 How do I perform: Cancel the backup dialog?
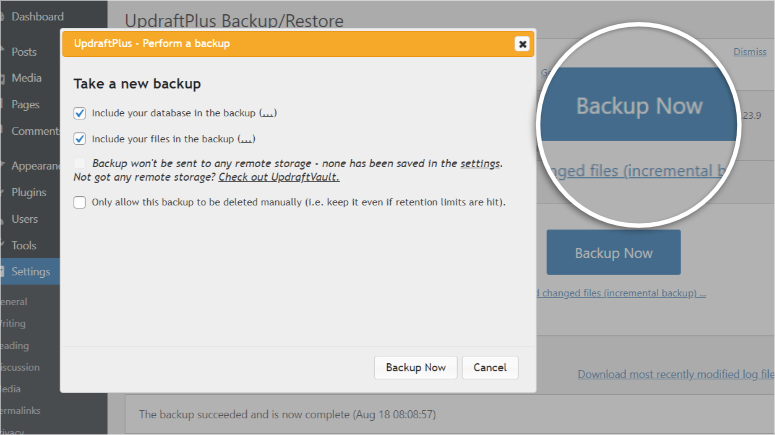(x=490, y=367)
